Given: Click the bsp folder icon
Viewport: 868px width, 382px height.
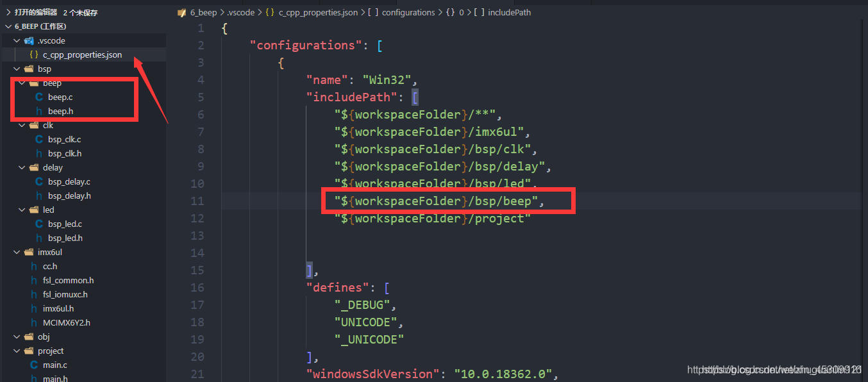Looking at the screenshot, I should click(28, 69).
